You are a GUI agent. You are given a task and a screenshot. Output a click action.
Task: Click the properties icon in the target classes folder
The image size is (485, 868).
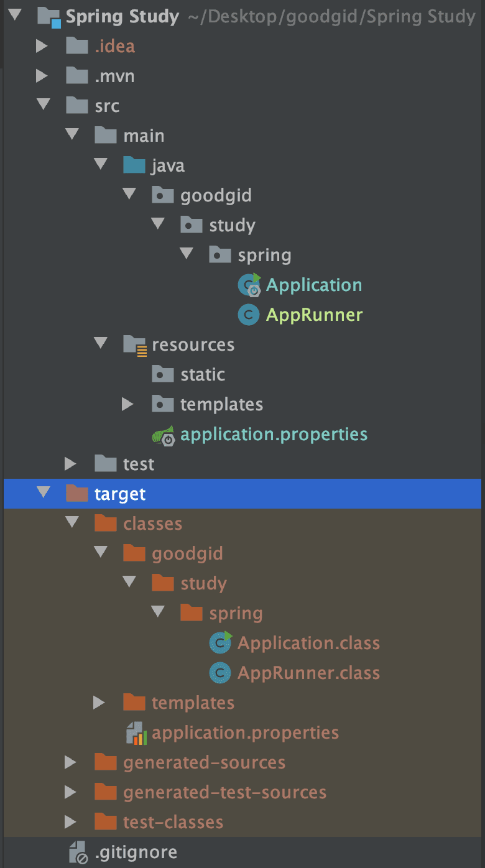138,732
